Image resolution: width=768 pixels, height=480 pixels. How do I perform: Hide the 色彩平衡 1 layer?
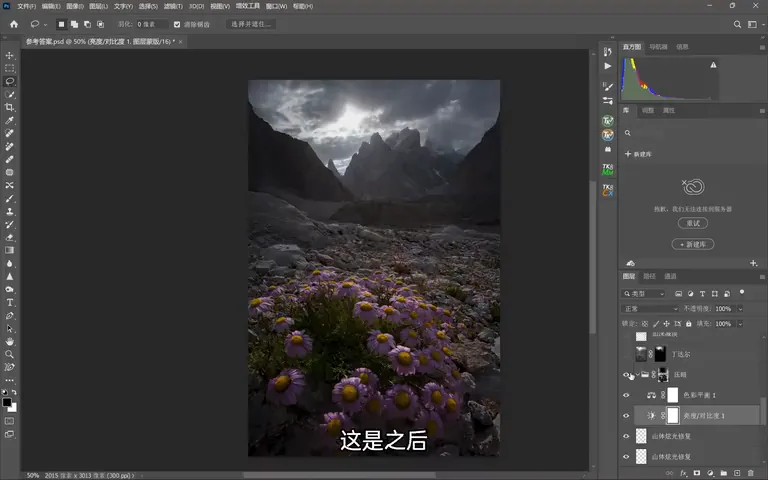626,395
